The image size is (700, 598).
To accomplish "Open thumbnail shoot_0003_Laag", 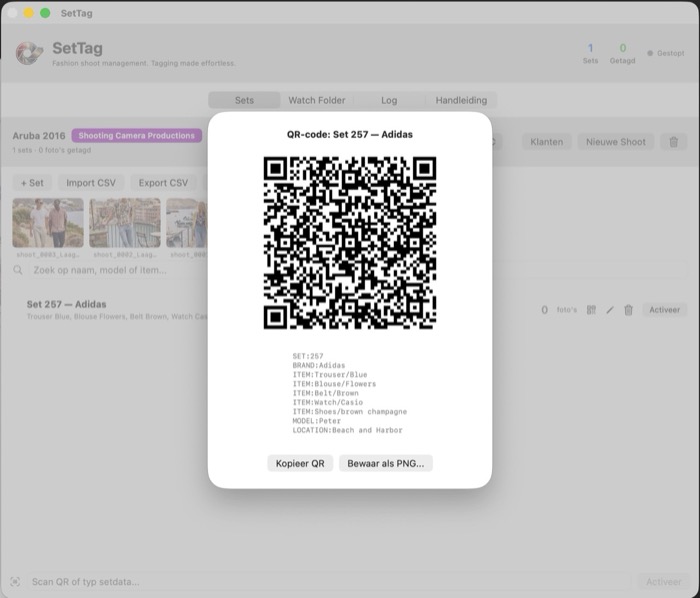I will pyautogui.click(x=48, y=223).
